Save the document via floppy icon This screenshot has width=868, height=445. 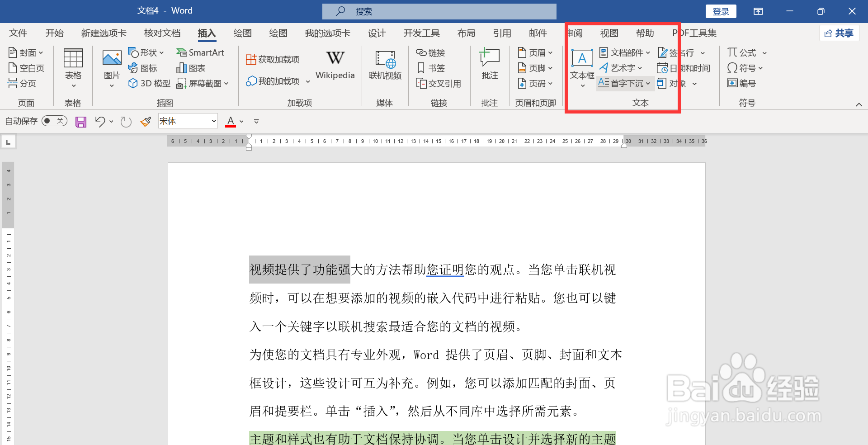81,122
